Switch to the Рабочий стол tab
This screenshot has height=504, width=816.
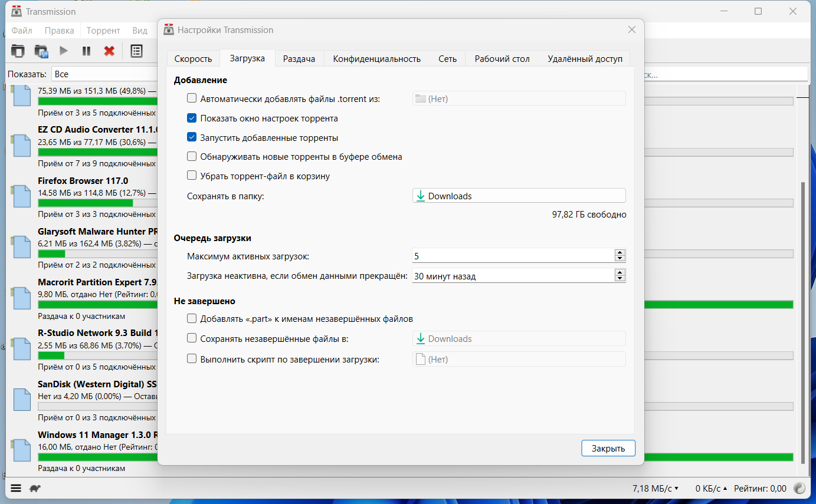pyautogui.click(x=502, y=58)
